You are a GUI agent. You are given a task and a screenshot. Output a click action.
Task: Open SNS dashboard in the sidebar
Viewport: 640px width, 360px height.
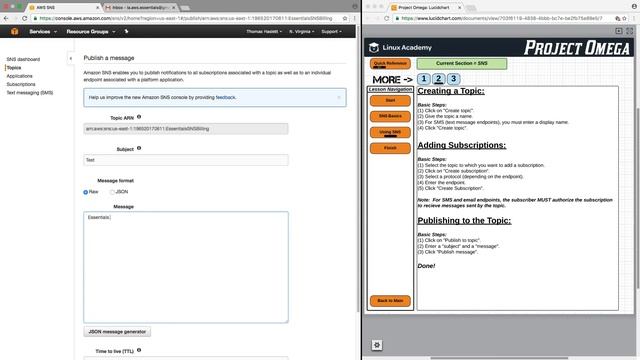point(23,60)
